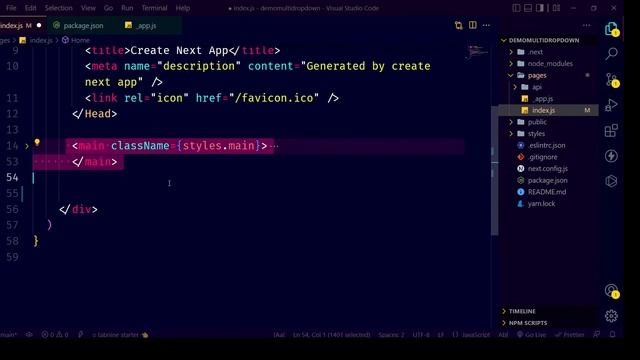Open the Search view in activity bar
Screen dimensions: 640x360
point(611,53)
